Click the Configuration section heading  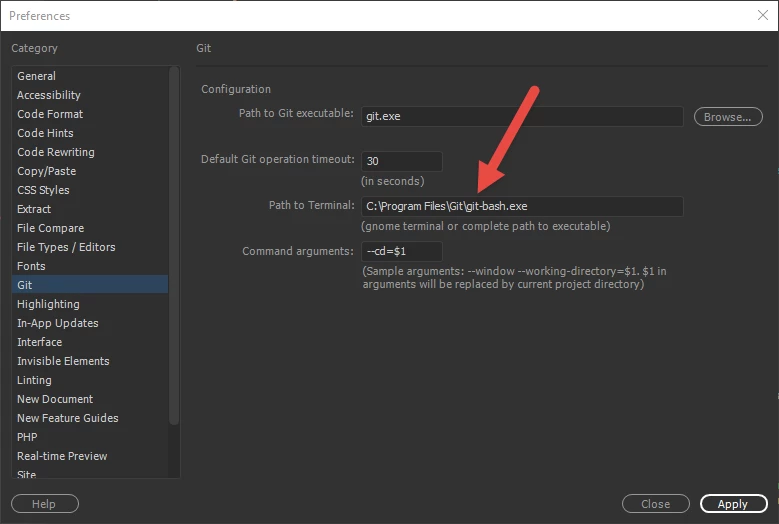(236, 89)
